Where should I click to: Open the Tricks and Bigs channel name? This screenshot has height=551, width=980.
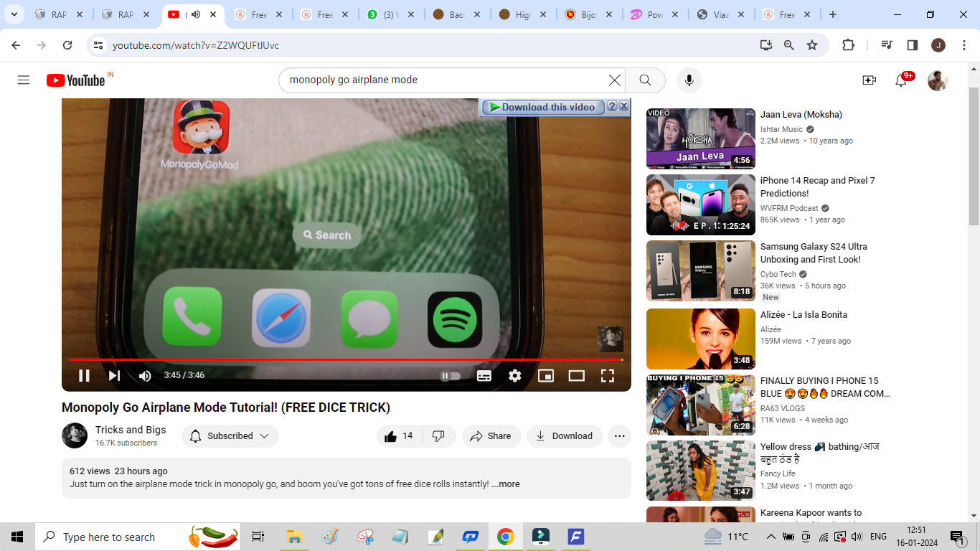tap(131, 430)
